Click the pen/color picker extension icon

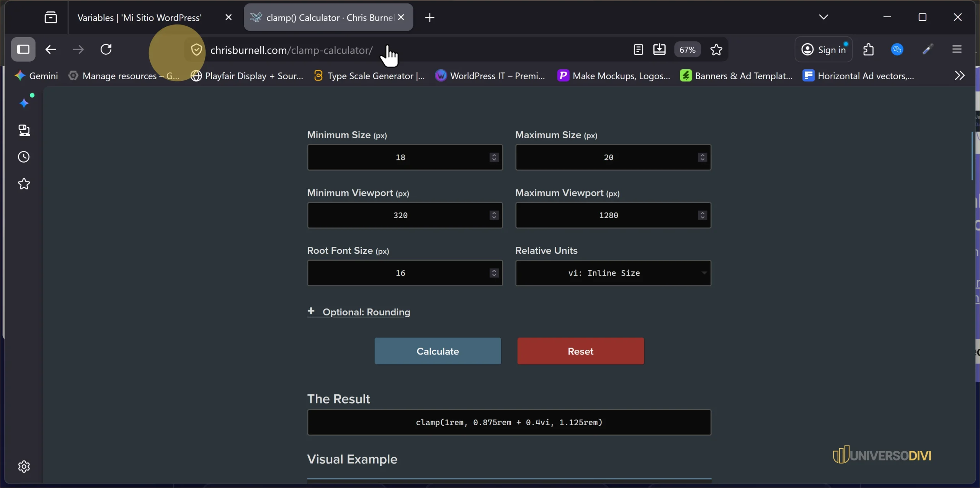click(x=927, y=49)
